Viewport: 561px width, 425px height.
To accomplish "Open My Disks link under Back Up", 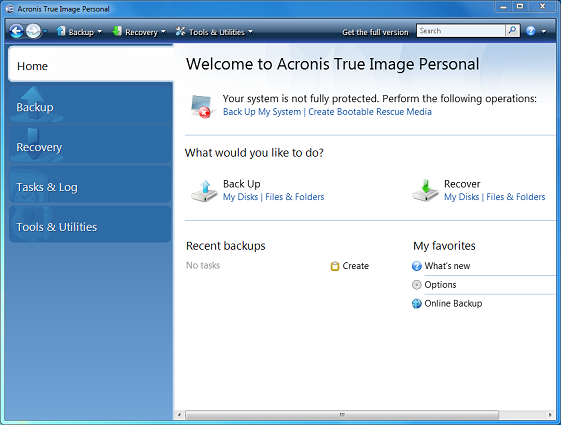I will coord(240,197).
